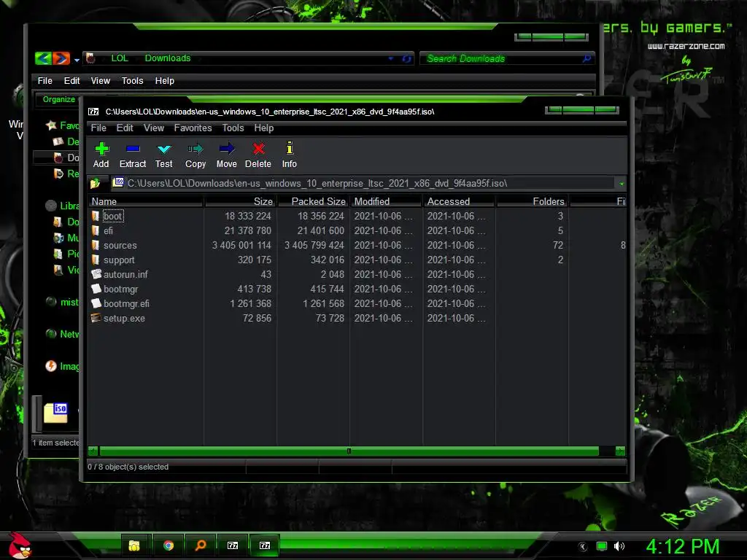Open the Explorer Help menu
Image resolution: width=747 pixels, height=560 pixels.
coord(165,81)
